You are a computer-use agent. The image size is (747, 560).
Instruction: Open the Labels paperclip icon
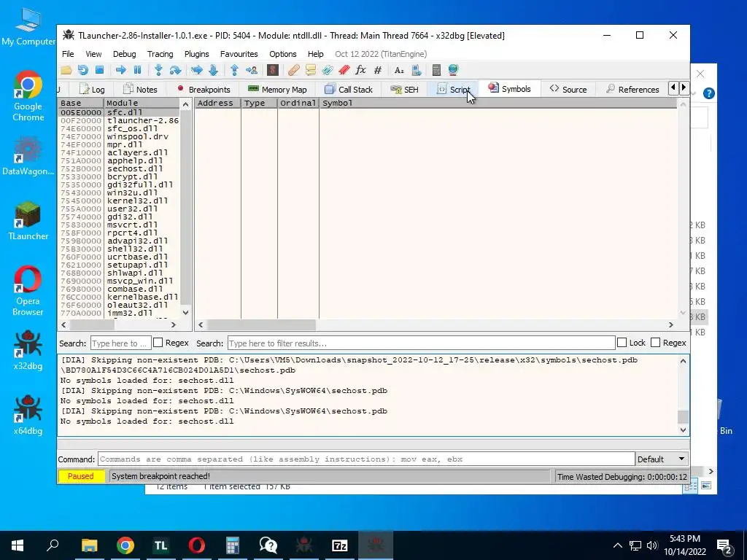(328, 71)
